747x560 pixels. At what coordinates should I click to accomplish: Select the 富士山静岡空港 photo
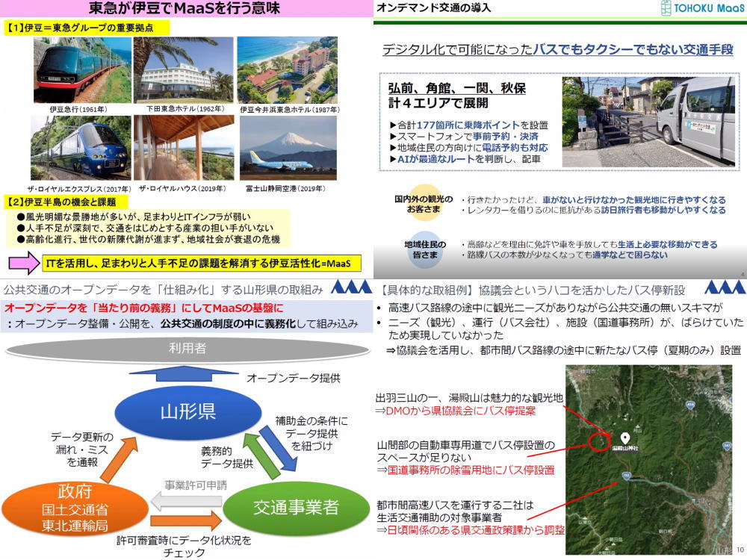(x=288, y=148)
